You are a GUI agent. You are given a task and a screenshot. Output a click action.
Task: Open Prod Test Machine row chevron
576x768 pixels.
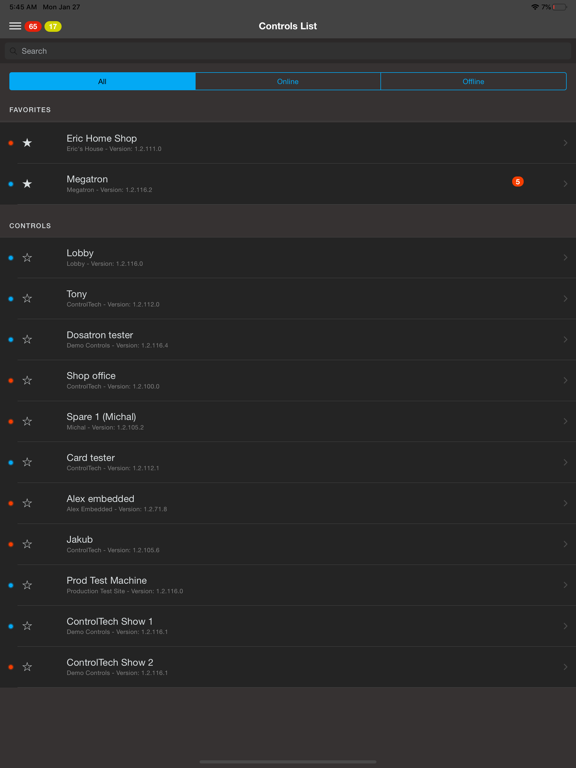(x=566, y=585)
